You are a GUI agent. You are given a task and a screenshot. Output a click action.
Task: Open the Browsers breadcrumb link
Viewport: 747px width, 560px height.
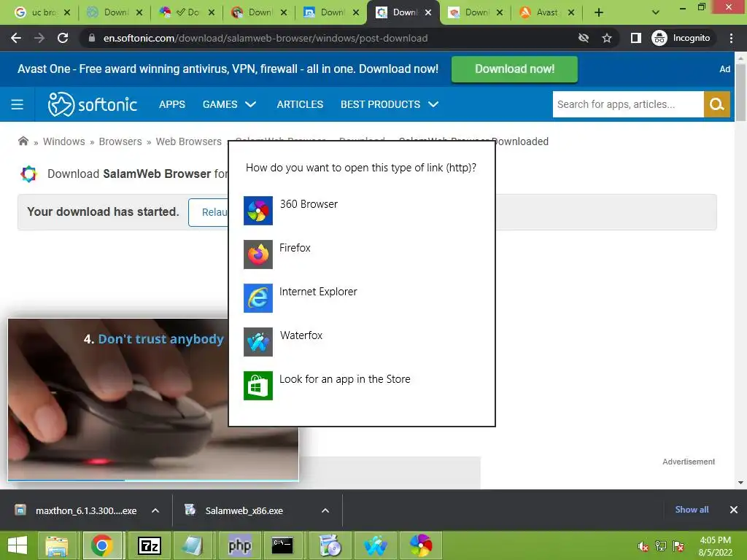[120, 141]
